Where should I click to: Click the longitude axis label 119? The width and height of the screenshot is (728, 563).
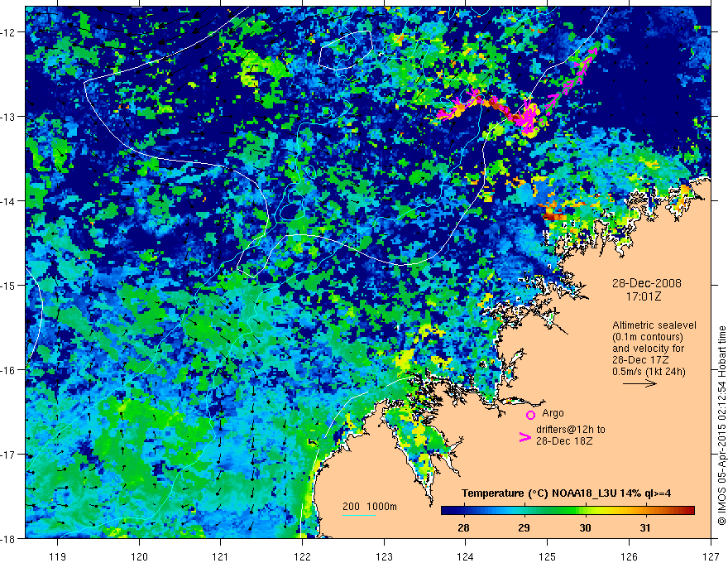pyautogui.click(x=58, y=556)
